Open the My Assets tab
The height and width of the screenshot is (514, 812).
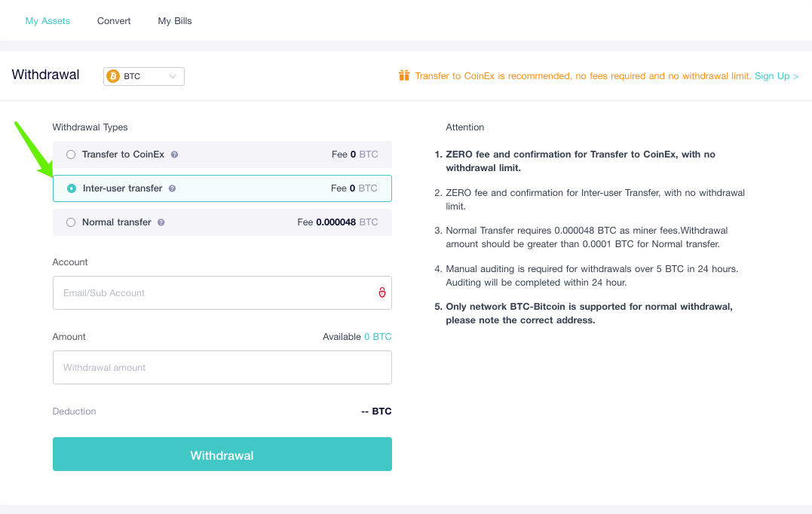47,20
